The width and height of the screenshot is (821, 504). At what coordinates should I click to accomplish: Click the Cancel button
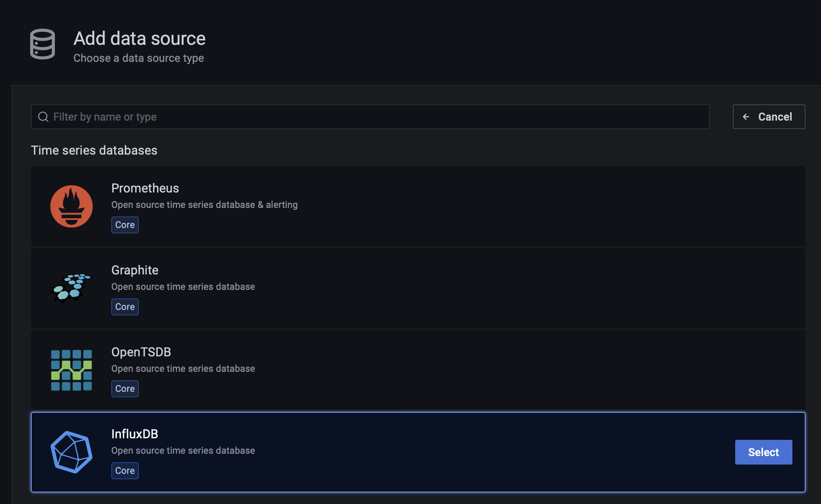click(769, 117)
